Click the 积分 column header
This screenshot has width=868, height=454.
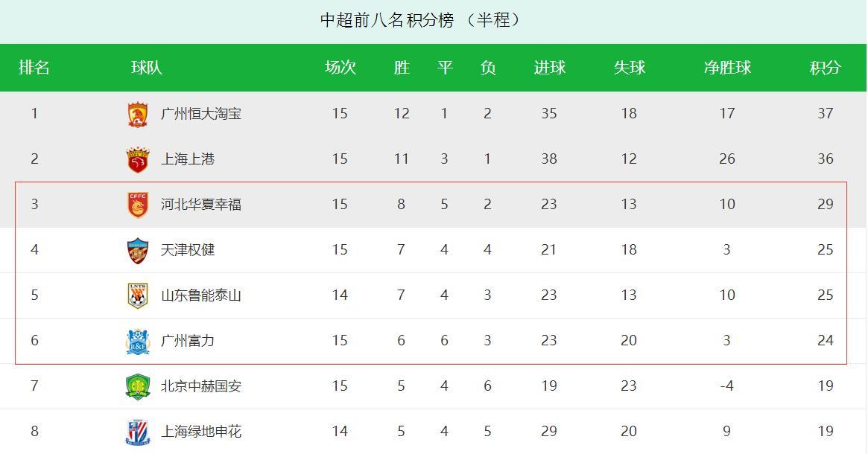825,68
